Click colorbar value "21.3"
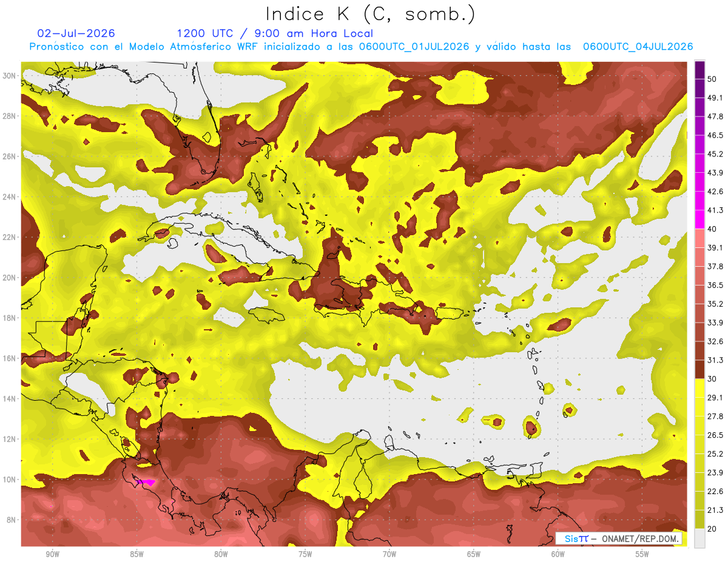This screenshot has height=562, width=728. pyautogui.click(x=715, y=510)
